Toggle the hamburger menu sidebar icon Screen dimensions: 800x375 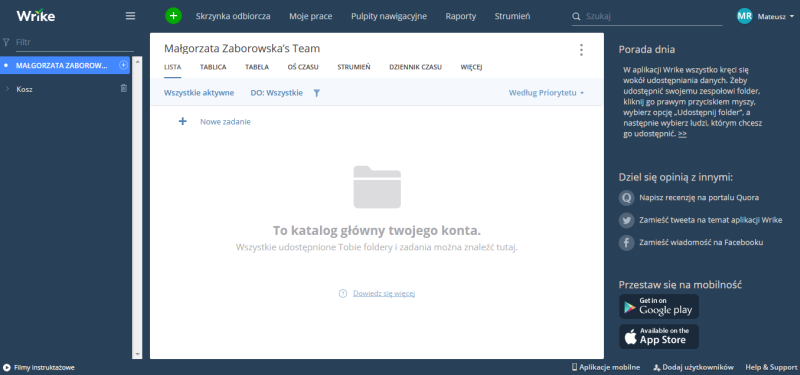[131, 16]
